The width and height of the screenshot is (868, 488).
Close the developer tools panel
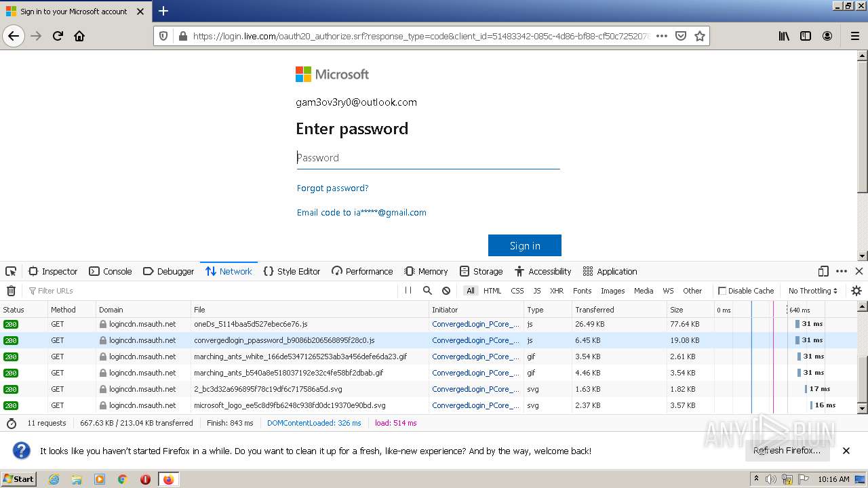(x=859, y=271)
